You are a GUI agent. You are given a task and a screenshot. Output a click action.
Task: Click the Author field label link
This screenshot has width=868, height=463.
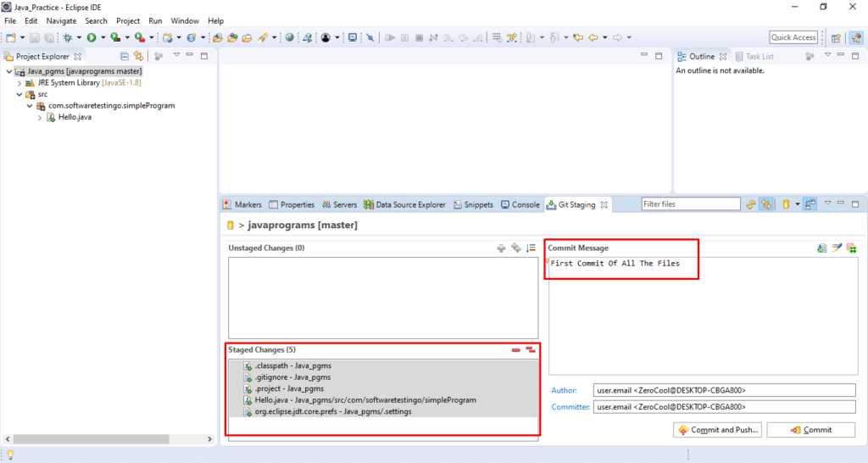point(564,390)
